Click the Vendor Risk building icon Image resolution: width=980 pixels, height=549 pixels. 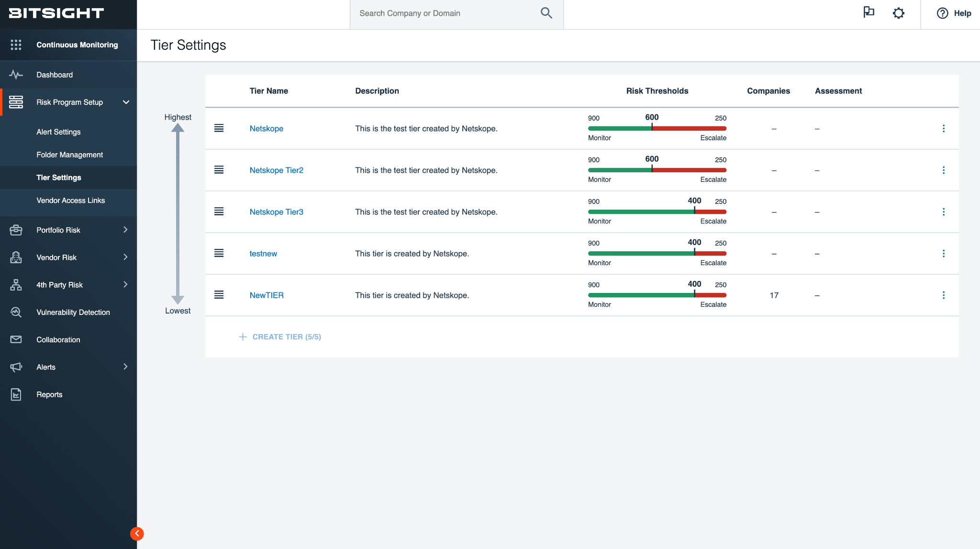coord(16,257)
